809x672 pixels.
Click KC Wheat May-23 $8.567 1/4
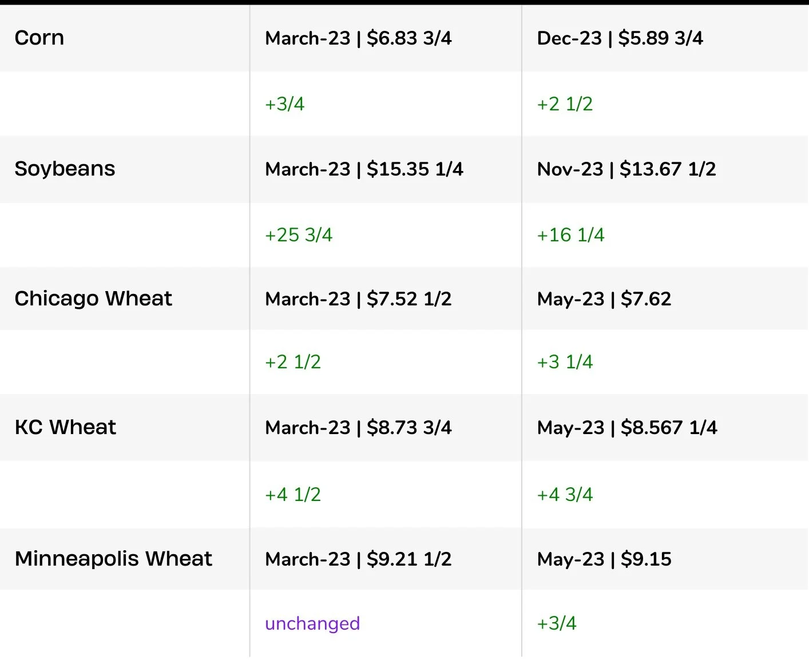(627, 428)
